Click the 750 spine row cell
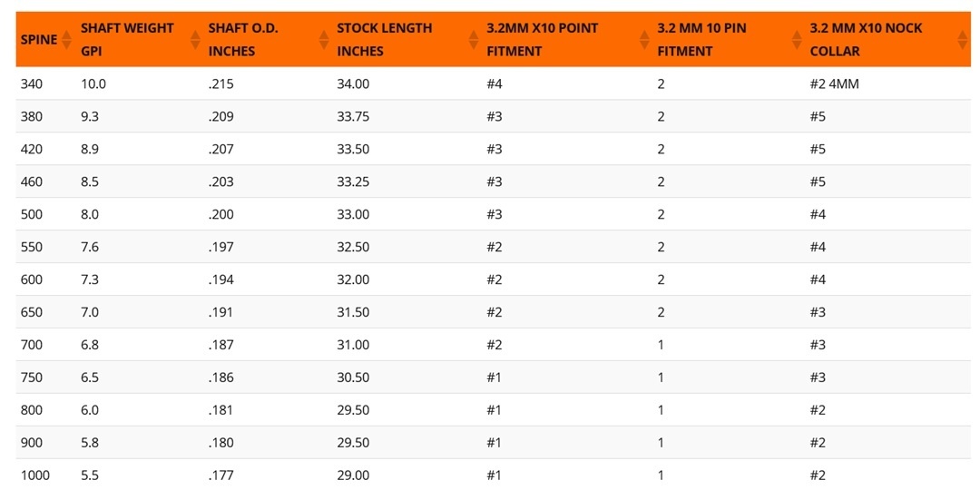The width and height of the screenshot is (980, 490). point(32,377)
